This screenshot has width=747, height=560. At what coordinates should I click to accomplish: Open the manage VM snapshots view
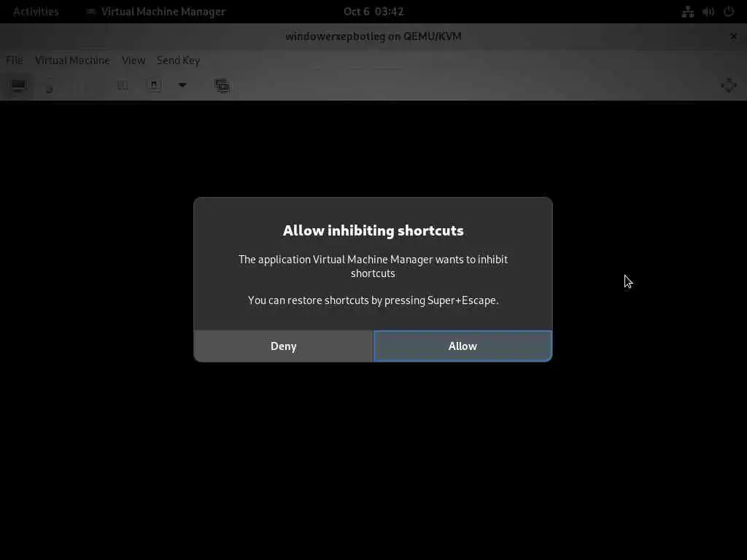click(x=222, y=86)
